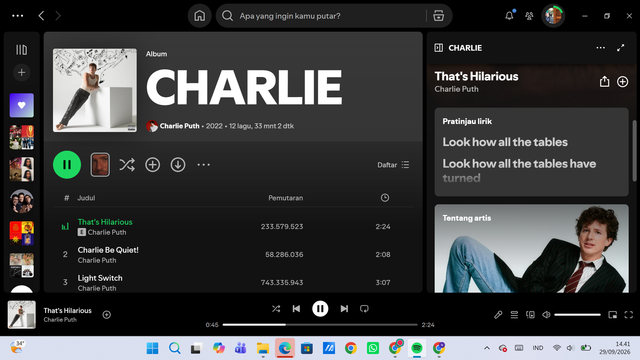The width and height of the screenshot is (640, 360).
Task: Select the track That's Hilarious
Action: pyautogui.click(x=105, y=222)
